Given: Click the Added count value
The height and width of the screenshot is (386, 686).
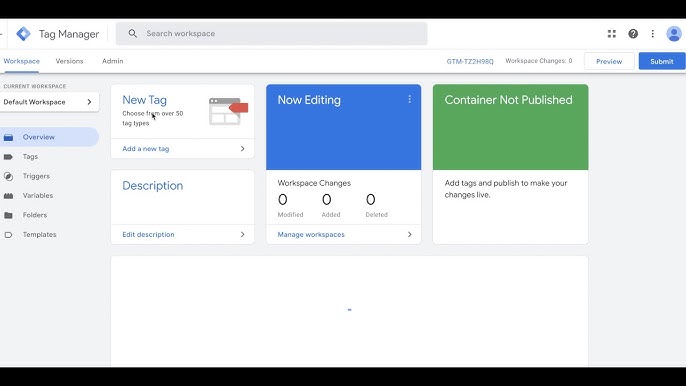Looking at the screenshot, I should pyautogui.click(x=327, y=200).
